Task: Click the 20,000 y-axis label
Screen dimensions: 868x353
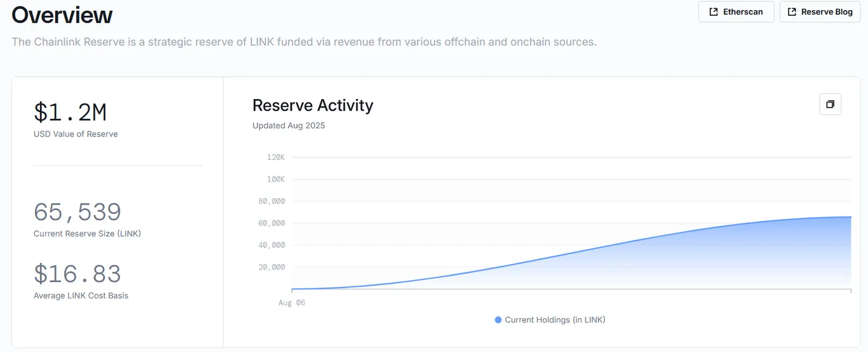Action: pyautogui.click(x=271, y=267)
